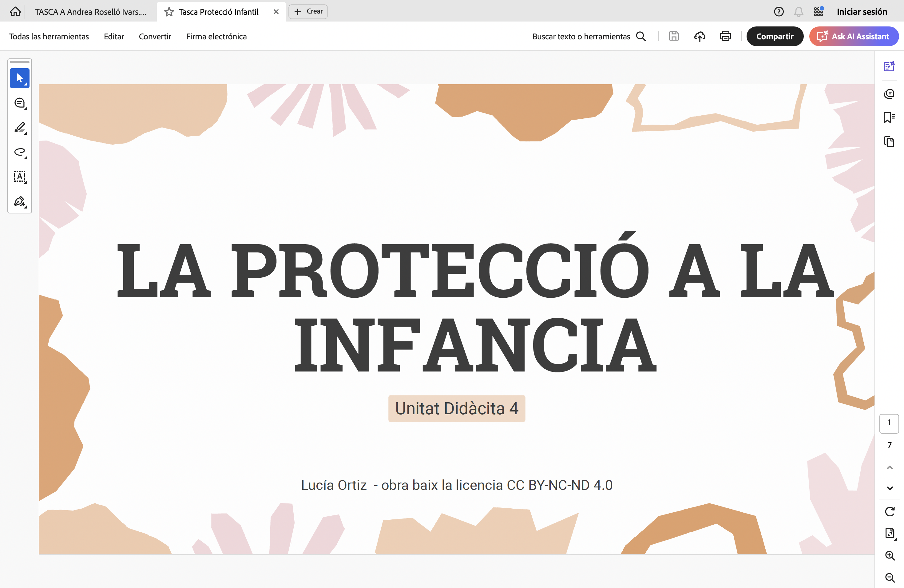Open Todas las herramientas menu
Image resolution: width=904 pixels, height=588 pixels.
coord(49,37)
